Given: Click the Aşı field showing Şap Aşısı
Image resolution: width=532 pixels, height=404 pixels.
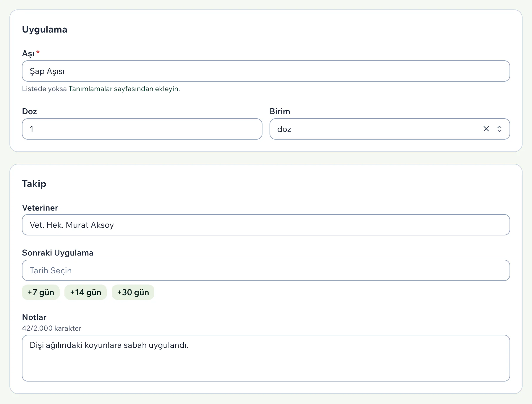Looking at the screenshot, I should pos(266,71).
